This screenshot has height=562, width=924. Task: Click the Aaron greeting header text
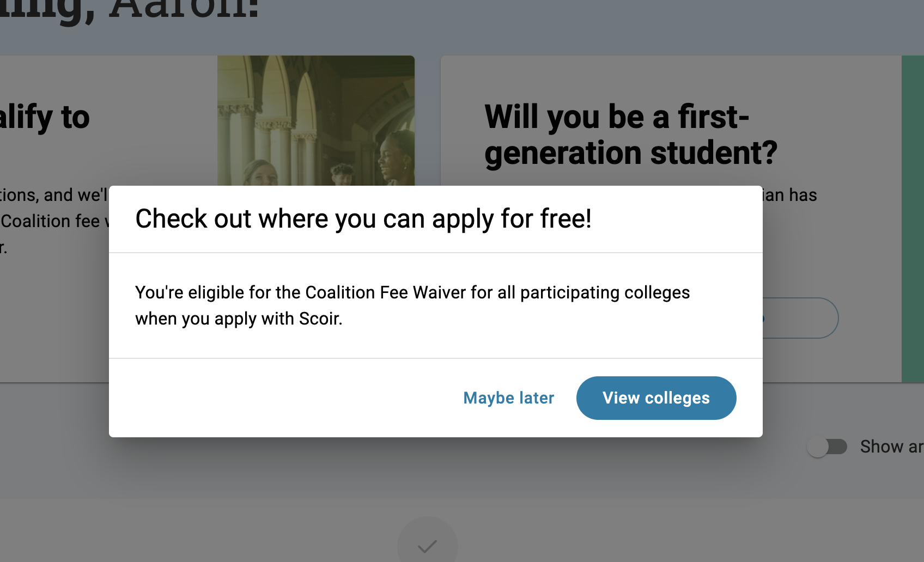pyautogui.click(x=129, y=10)
